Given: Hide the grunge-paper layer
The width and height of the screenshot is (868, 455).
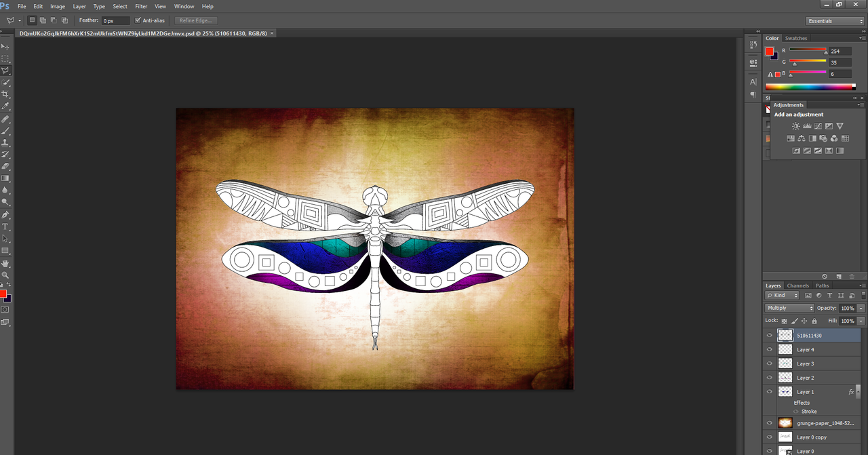Looking at the screenshot, I should [769, 422].
